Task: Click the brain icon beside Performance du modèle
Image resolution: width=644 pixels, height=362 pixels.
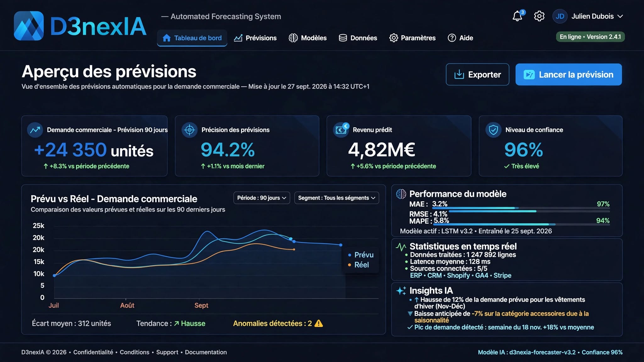Action: tap(401, 194)
